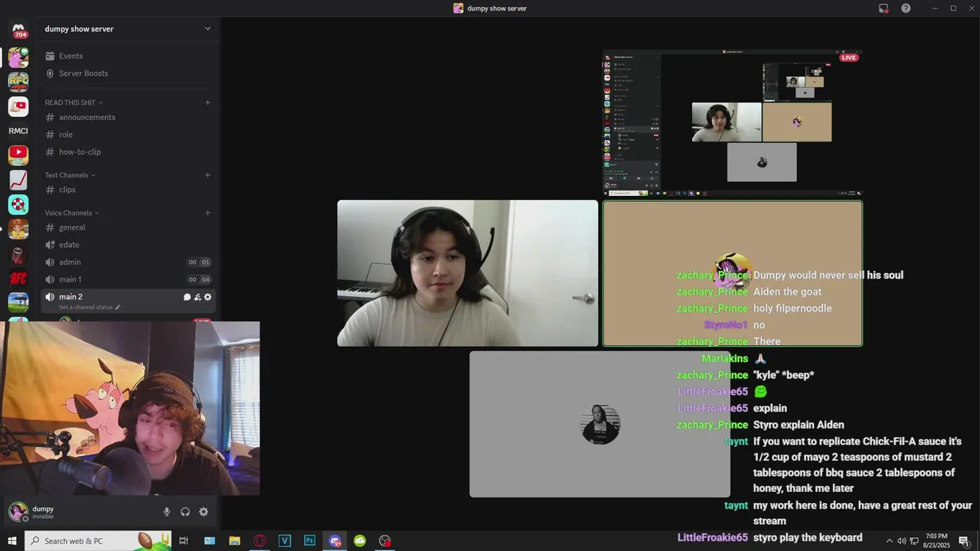980x551 pixels.
Task: Expand the dumpy show server dropdown
Action: coord(207,29)
